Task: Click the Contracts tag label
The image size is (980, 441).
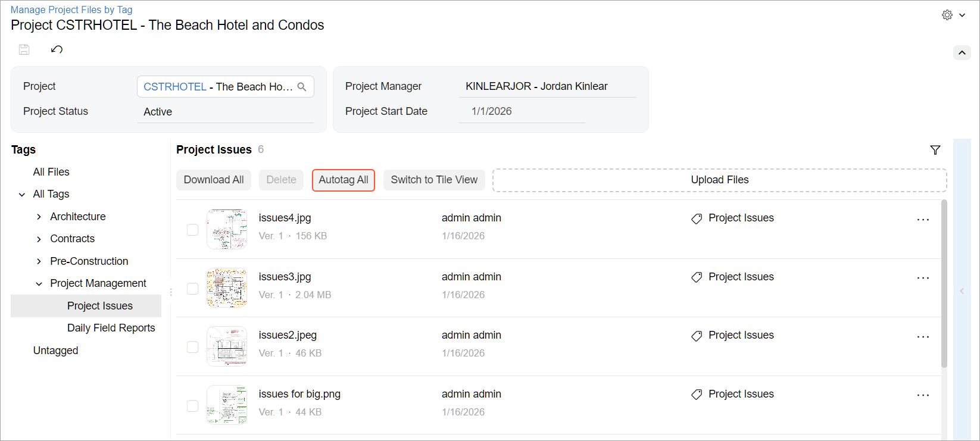Action: 72,239
